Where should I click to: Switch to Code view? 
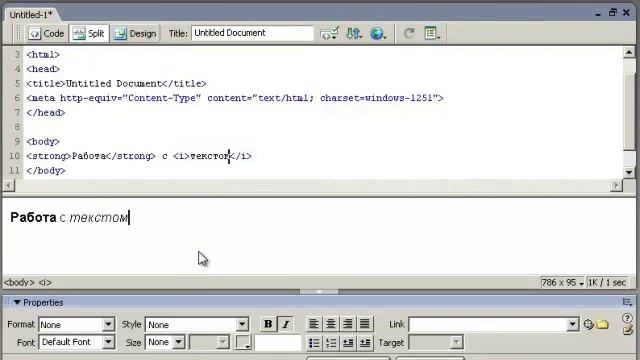click(x=46, y=33)
